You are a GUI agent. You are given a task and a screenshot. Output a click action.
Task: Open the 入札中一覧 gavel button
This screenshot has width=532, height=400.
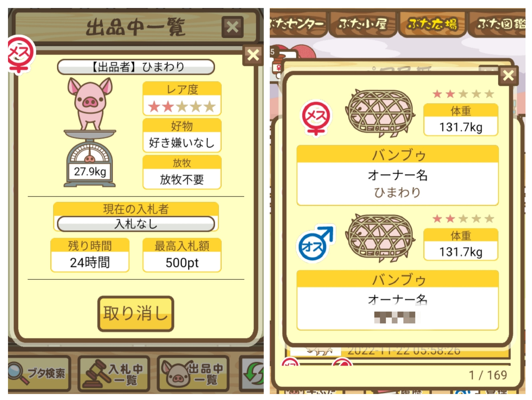tap(114, 373)
